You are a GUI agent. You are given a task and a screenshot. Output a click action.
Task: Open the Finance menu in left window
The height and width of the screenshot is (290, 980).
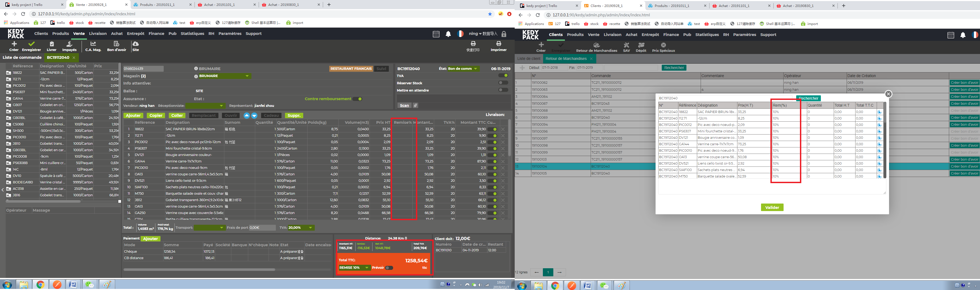tap(156, 34)
